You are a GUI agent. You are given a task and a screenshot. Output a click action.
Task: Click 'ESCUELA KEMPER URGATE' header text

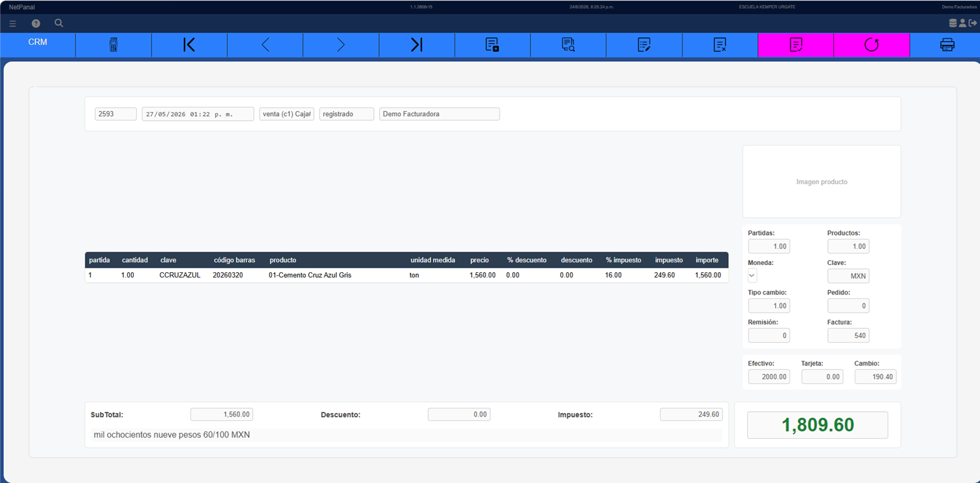(767, 7)
